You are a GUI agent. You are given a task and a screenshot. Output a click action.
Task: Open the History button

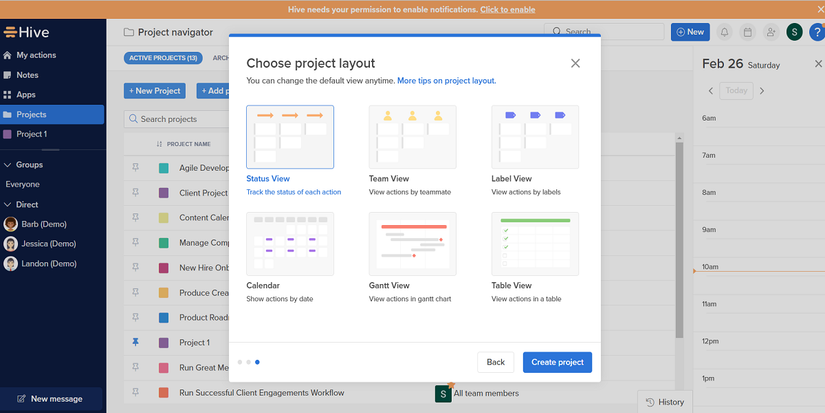[665, 402]
